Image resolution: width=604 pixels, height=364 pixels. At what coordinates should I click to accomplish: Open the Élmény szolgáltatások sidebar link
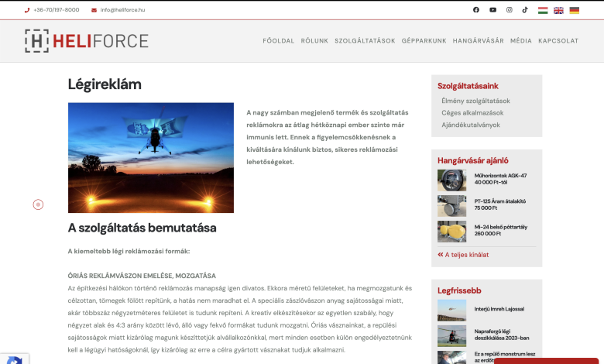(x=475, y=101)
